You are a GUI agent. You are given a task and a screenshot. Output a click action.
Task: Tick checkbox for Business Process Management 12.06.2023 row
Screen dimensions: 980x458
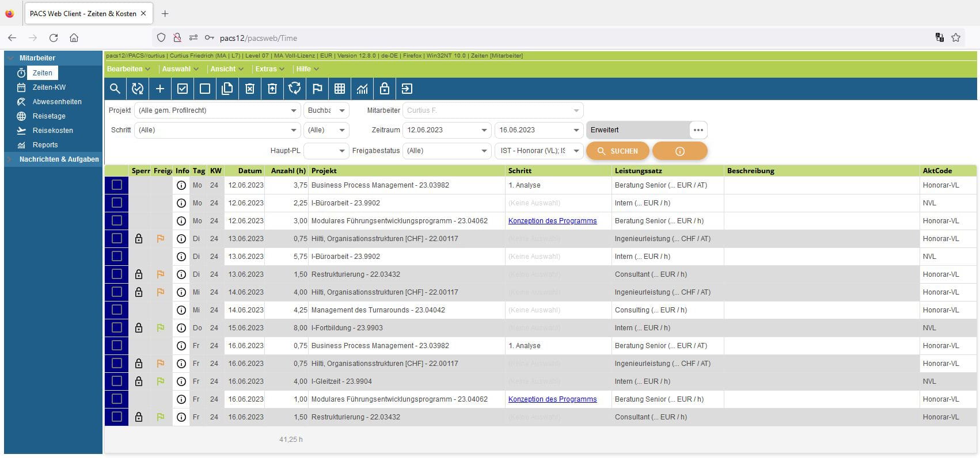tap(117, 185)
